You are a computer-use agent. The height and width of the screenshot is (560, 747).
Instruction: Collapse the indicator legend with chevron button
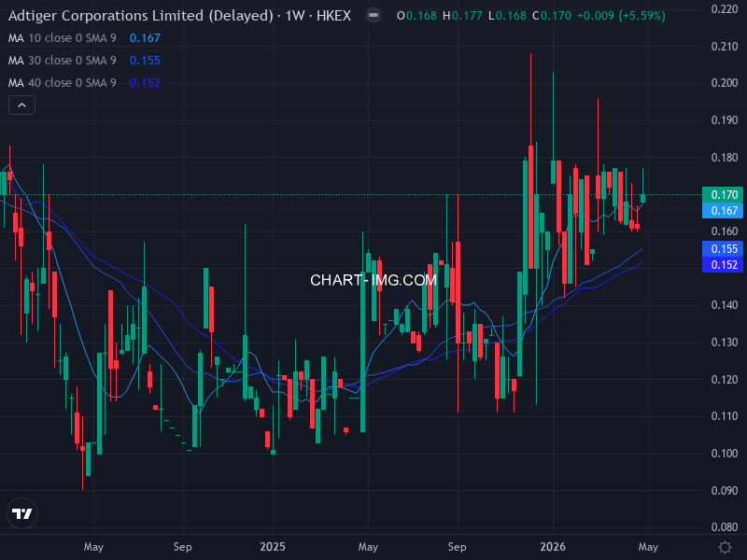pyautogui.click(x=21, y=105)
